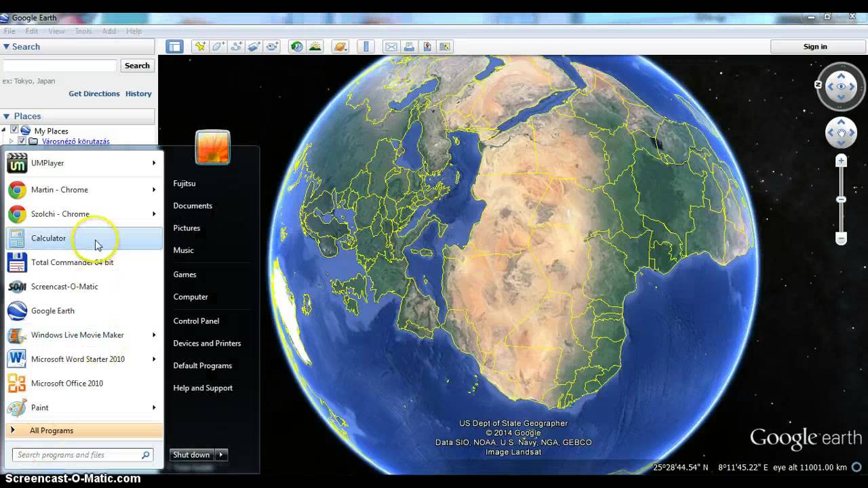Click the Print icon in the toolbar
Screen dimensions: 868x488
[x=409, y=47]
